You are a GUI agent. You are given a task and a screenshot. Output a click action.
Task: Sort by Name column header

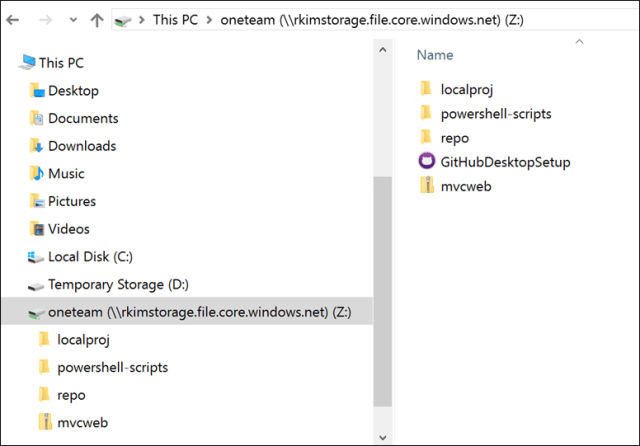[x=435, y=55]
